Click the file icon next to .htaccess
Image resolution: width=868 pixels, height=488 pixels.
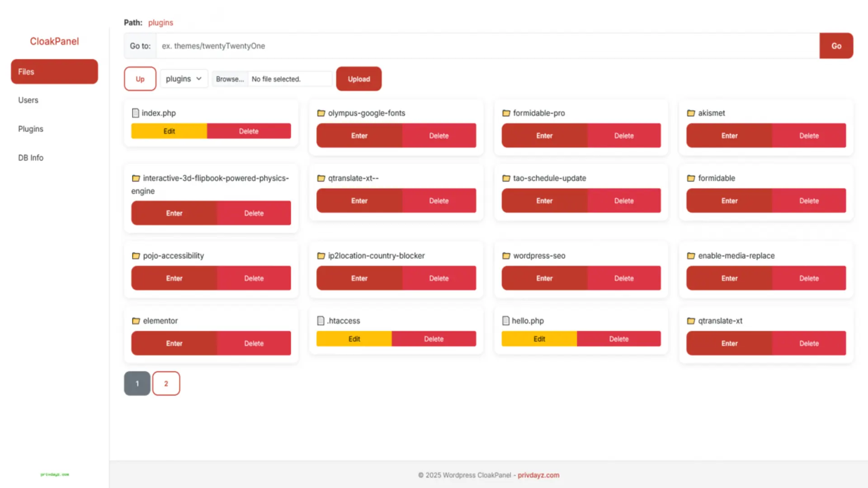(321, 321)
